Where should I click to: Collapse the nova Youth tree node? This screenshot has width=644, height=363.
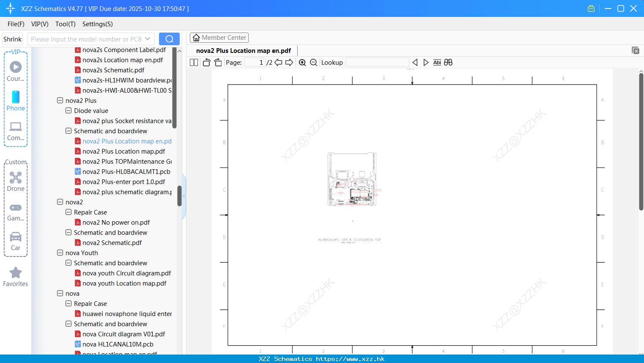[x=60, y=253]
